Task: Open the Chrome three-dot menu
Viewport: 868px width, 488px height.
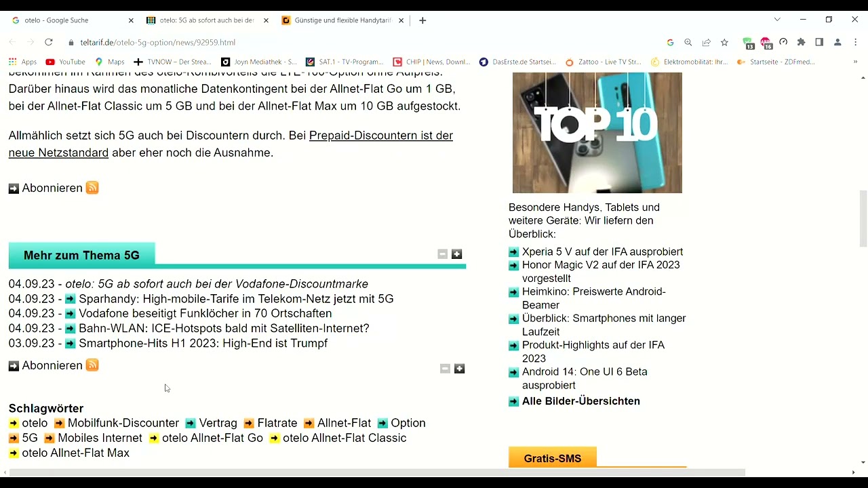Action: (855, 42)
